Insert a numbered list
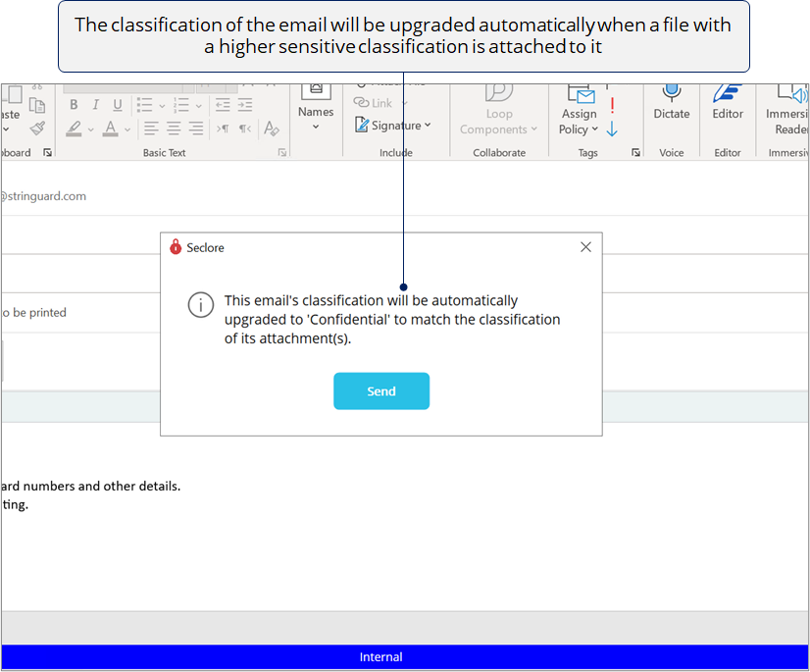 click(181, 105)
